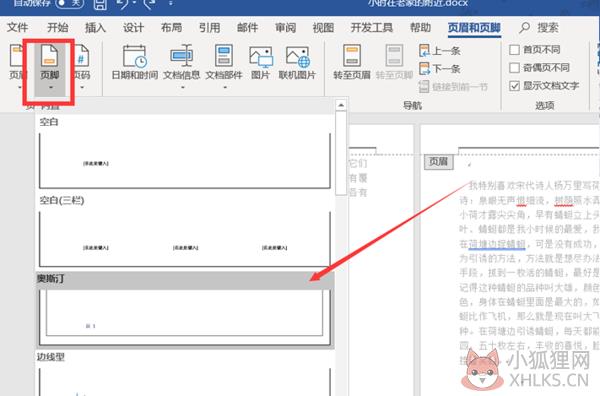Switch to the 帮助 tab
This screenshot has width=600, height=396.
click(420, 28)
